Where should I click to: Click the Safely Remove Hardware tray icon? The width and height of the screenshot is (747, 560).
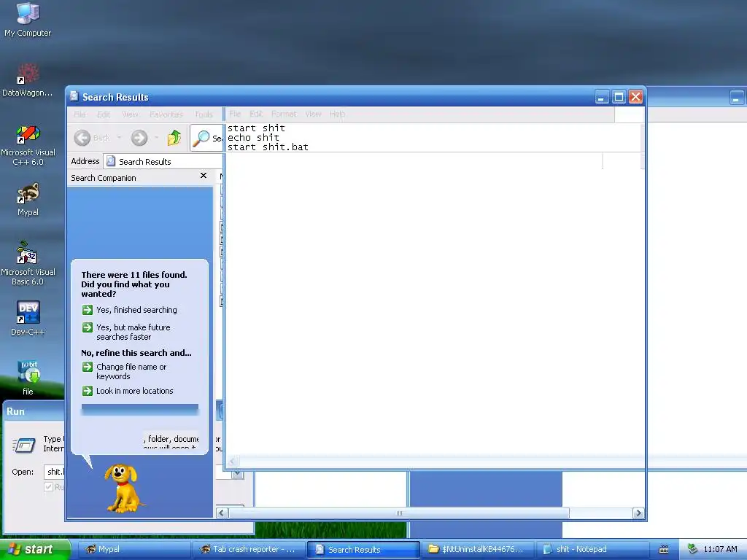pyautogui.click(x=692, y=549)
